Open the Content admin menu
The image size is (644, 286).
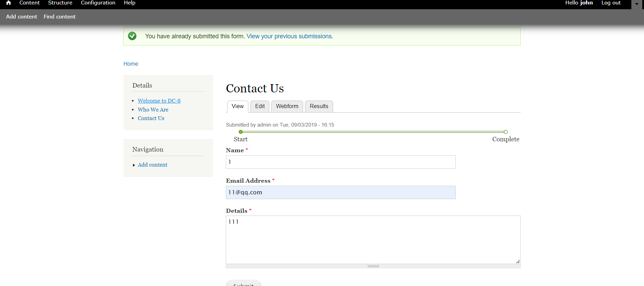29,3
